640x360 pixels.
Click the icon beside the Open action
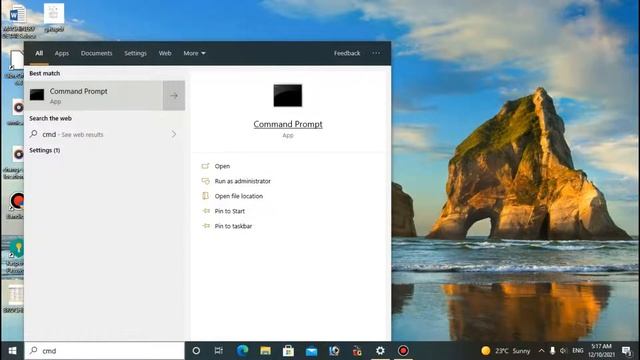(x=205, y=166)
